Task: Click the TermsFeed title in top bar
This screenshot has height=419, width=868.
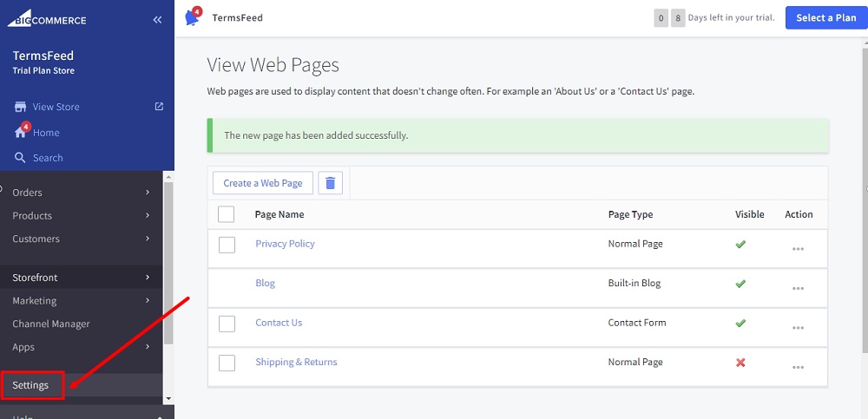Action: (238, 17)
